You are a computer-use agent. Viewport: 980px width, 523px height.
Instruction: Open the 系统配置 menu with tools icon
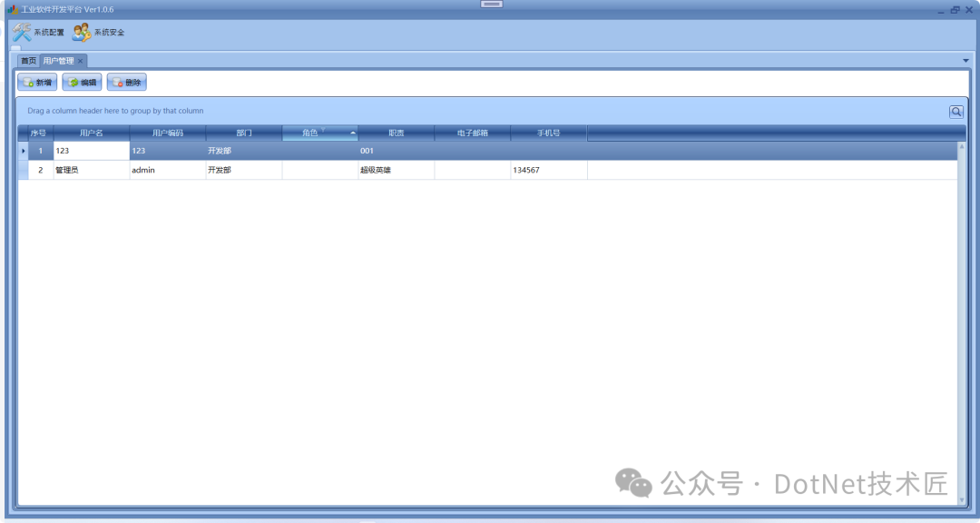(38, 33)
